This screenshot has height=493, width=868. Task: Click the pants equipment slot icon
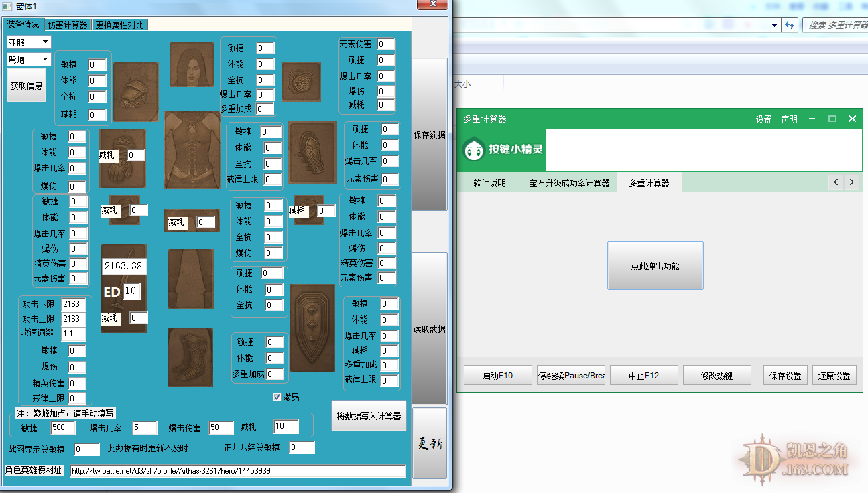(x=192, y=280)
